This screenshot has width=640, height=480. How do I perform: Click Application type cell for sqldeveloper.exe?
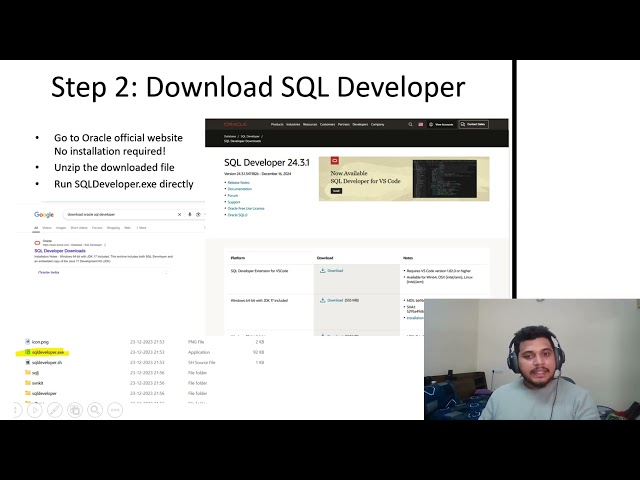coord(199,352)
